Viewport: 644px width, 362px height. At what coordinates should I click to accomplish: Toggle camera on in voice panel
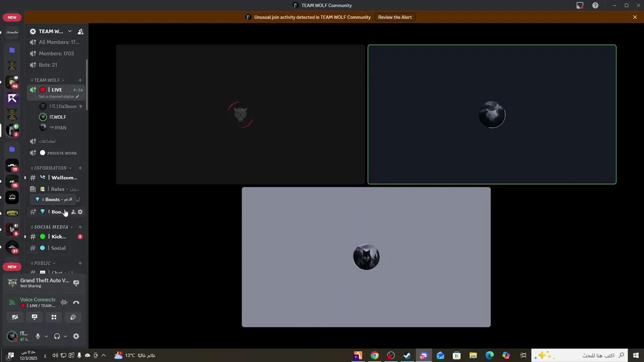pyautogui.click(x=15, y=317)
